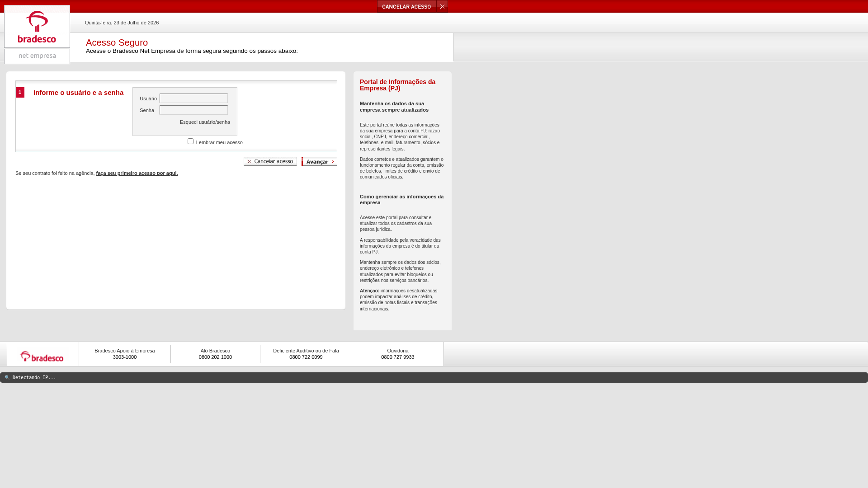This screenshot has width=868, height=488.
Task: Enable the Lembrar meu acesso checkbox
Action: [190, 141]
